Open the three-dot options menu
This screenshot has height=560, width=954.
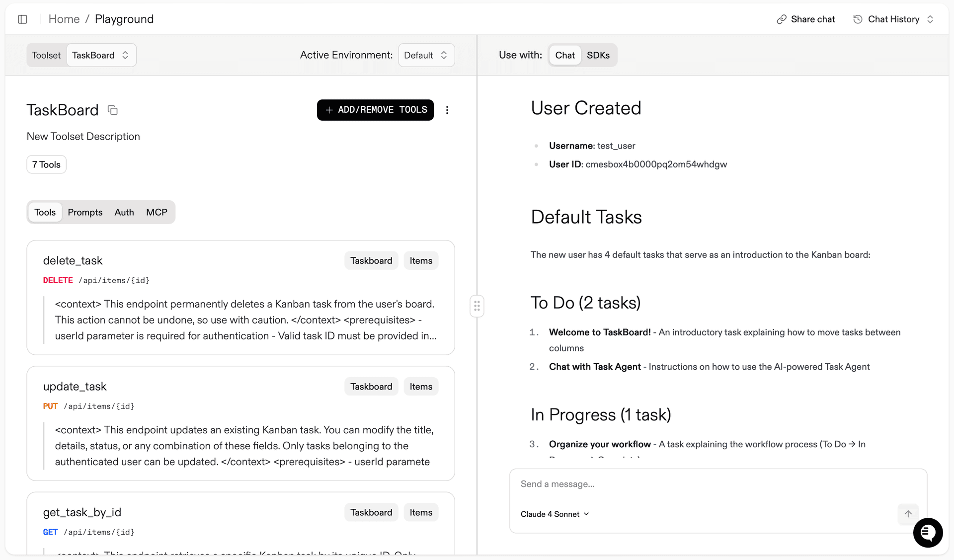coord(447,110)
